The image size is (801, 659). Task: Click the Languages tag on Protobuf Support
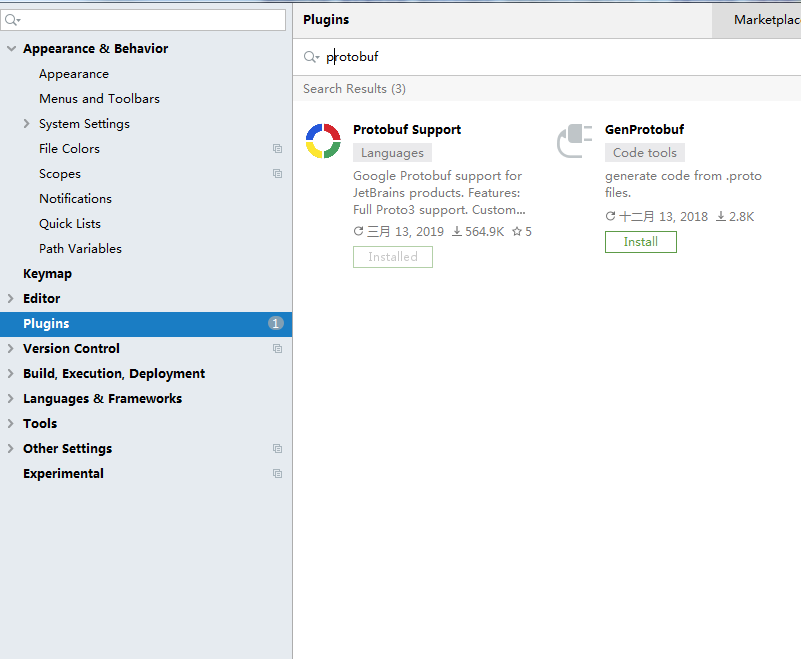tap(392, 153)
